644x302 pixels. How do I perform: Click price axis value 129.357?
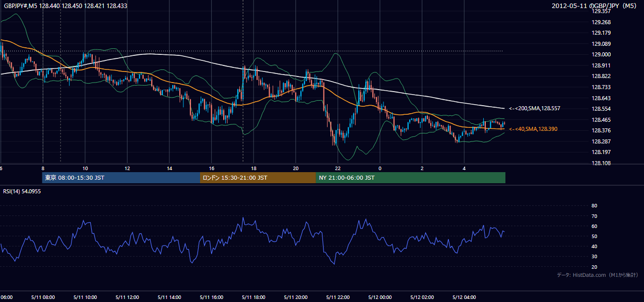[601, 12]
